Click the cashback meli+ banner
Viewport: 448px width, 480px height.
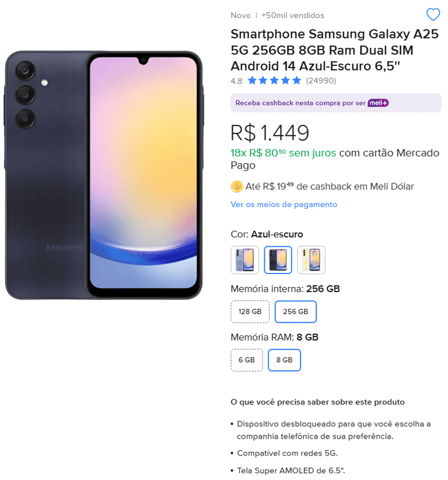[x=336, y=103]
